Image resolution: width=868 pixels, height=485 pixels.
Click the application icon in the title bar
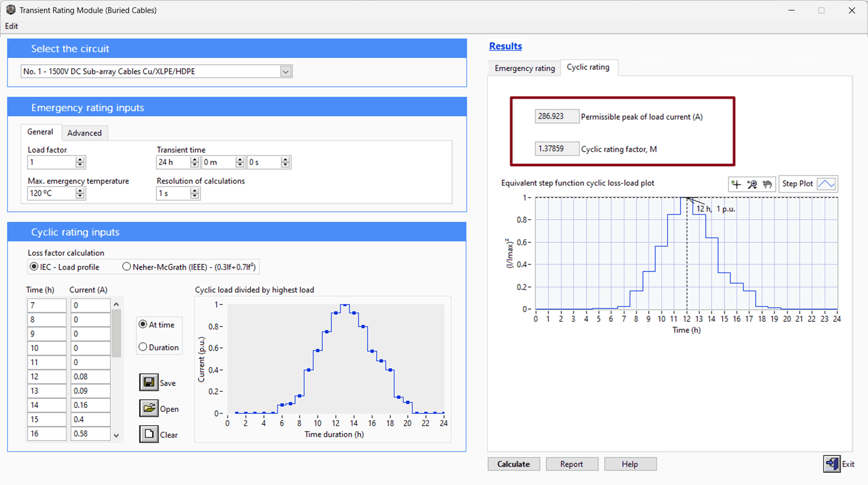click(x=10, y=10)
